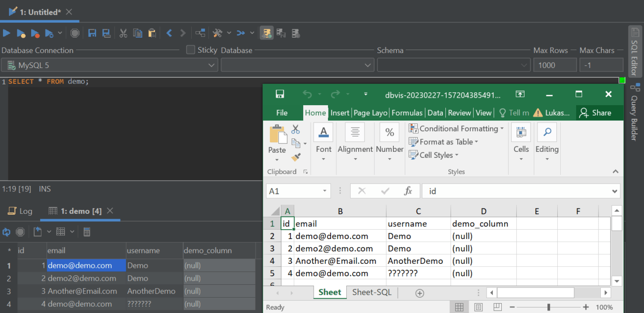The width and height of the screenshot is (644, 313).
Task: Save the SQL script
Action: pos(92,33)
